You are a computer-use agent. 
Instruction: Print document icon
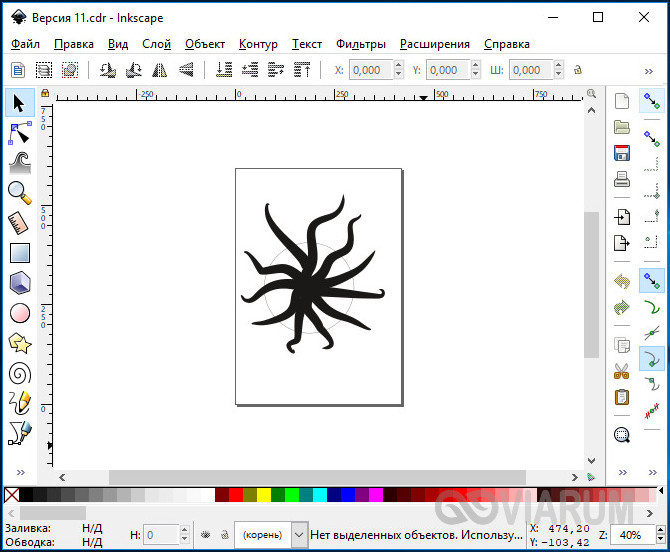click(x=622, y=179)
